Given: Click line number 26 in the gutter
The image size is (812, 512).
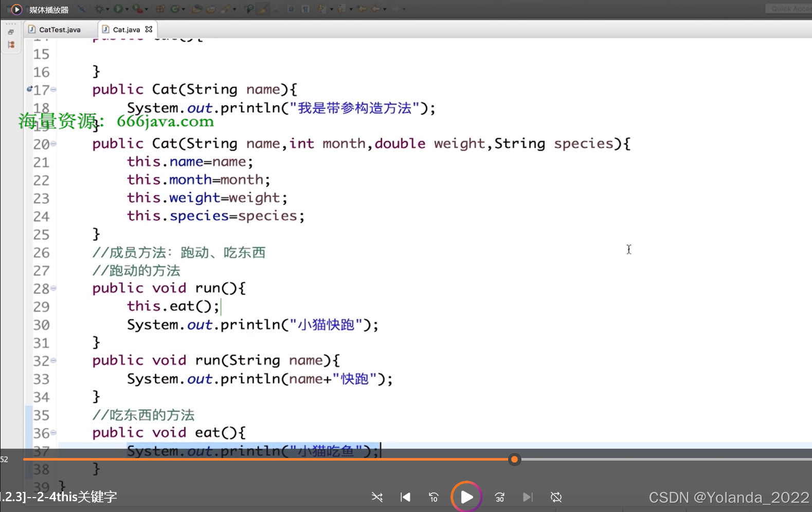Looking at the screenshot, I should pos(41,253).
